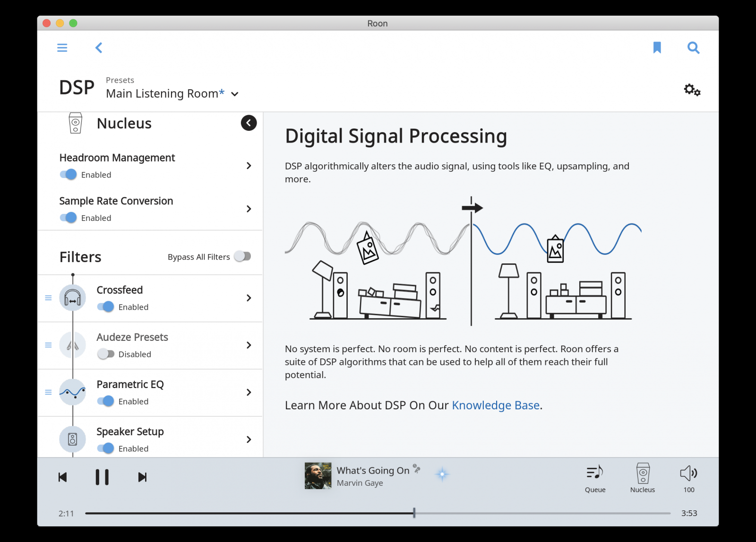Open bookmarks with the bookmark icon
756x542 pixels.
(x=657, y=47)
